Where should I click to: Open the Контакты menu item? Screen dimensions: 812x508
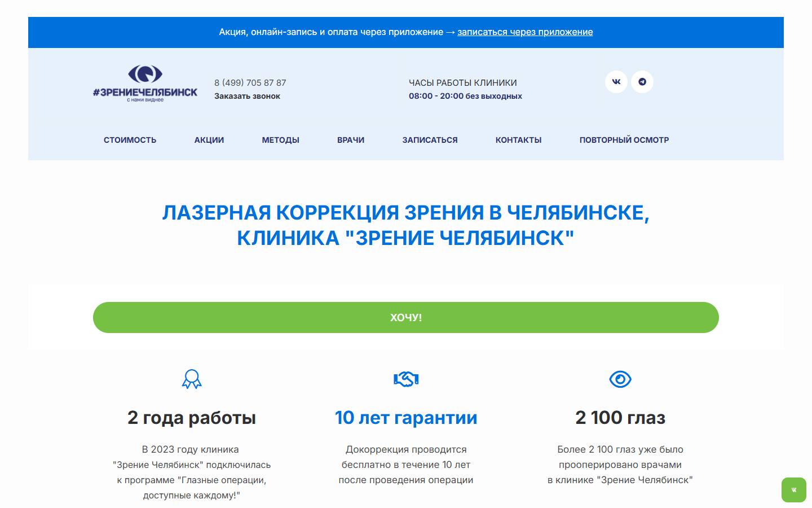(x=519, y=140)
